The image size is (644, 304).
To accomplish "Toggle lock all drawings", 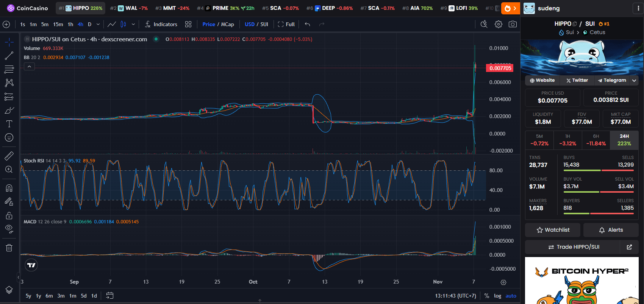I will pos(9,215).
